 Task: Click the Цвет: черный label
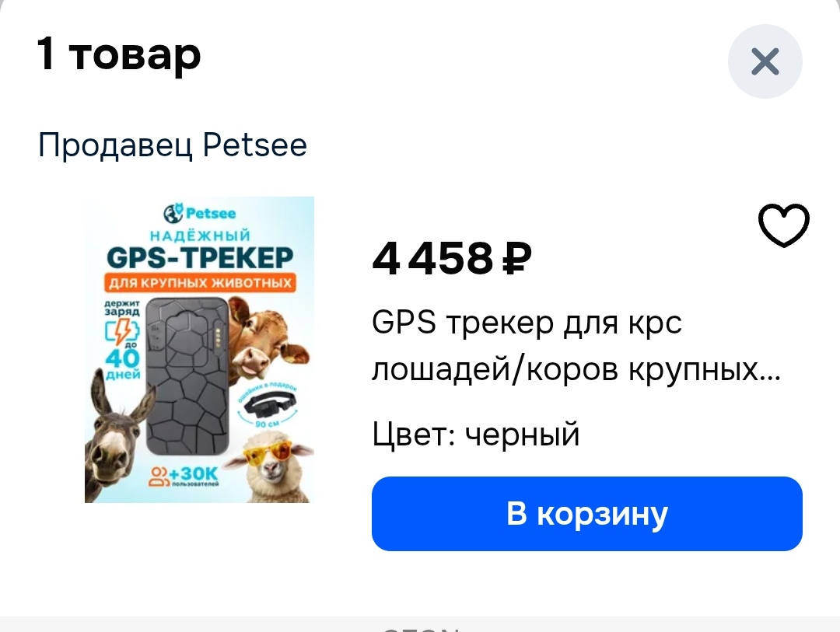(x=476, y=434)
